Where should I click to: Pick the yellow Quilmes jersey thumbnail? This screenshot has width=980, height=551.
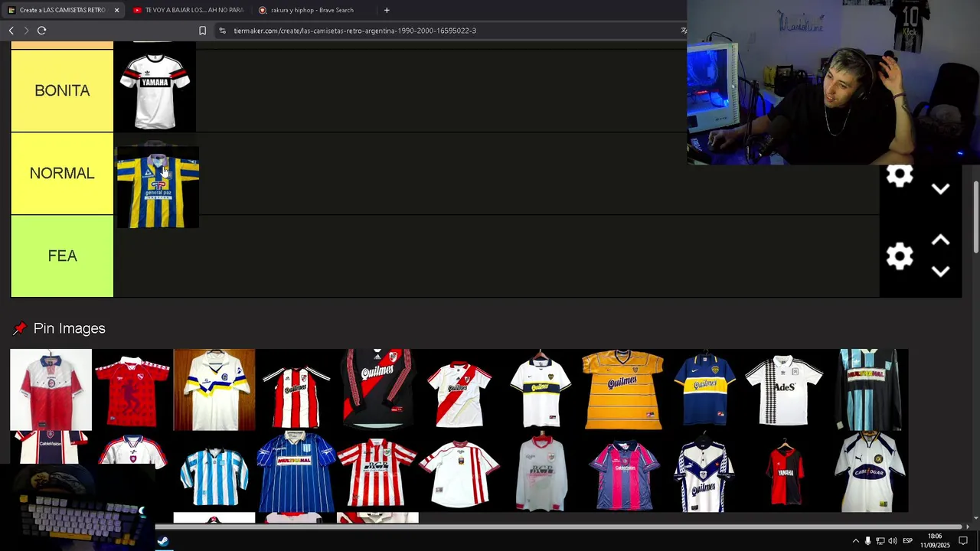pyautogui.click(x=623, y=390)
